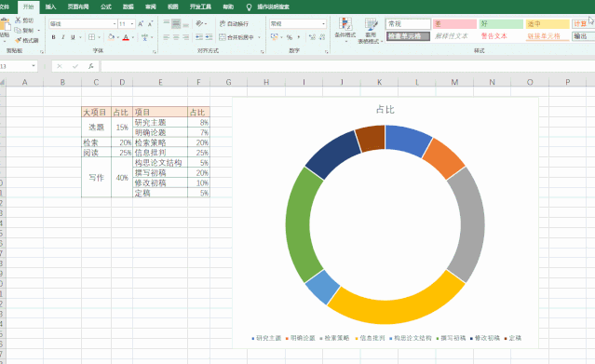
Task: Click the insert function fx icon
Action: click(91, 66)
